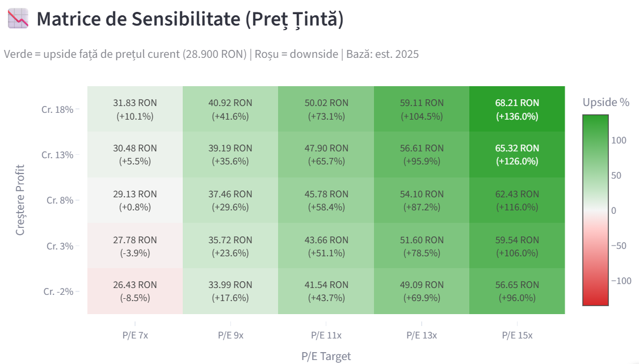Click the P/E 15x axis label

517,336
